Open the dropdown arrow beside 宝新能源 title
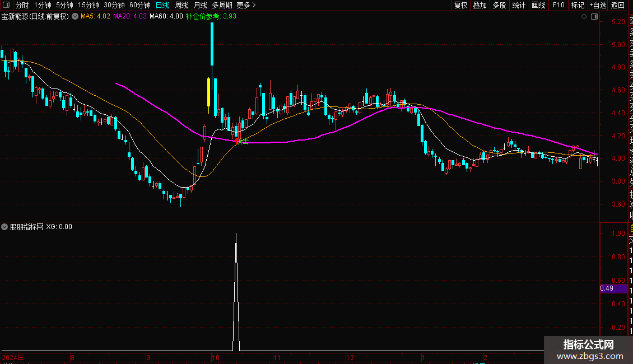Screen dimensions: 633x364 click(x=75, y=16)
